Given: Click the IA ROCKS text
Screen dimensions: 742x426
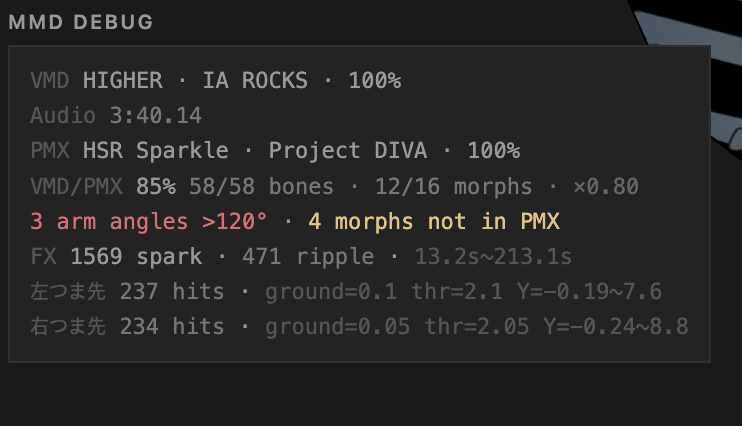Looking at the screenshot, I should point(253,80).
